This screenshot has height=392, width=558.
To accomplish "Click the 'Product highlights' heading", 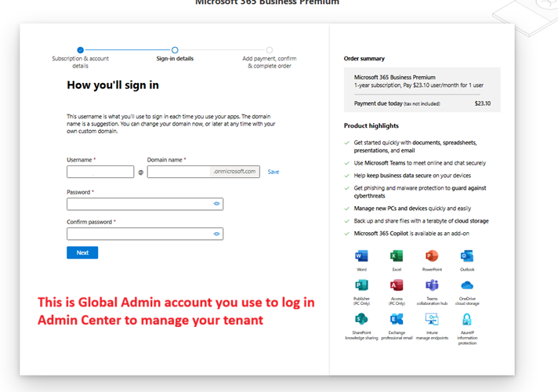I will pyautogui.click(x=371, y=125).
